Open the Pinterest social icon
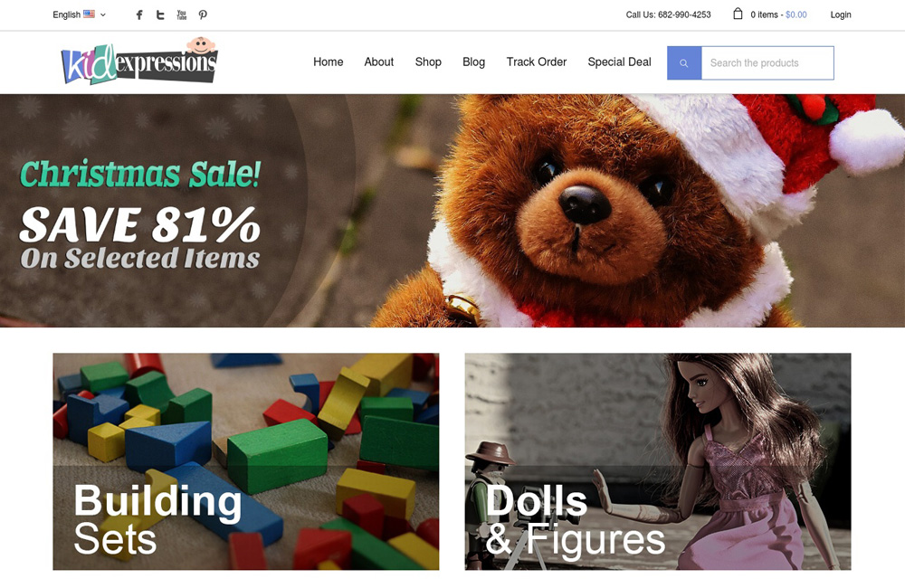Viewport: 905px width, 588px height. coord(203,15)
